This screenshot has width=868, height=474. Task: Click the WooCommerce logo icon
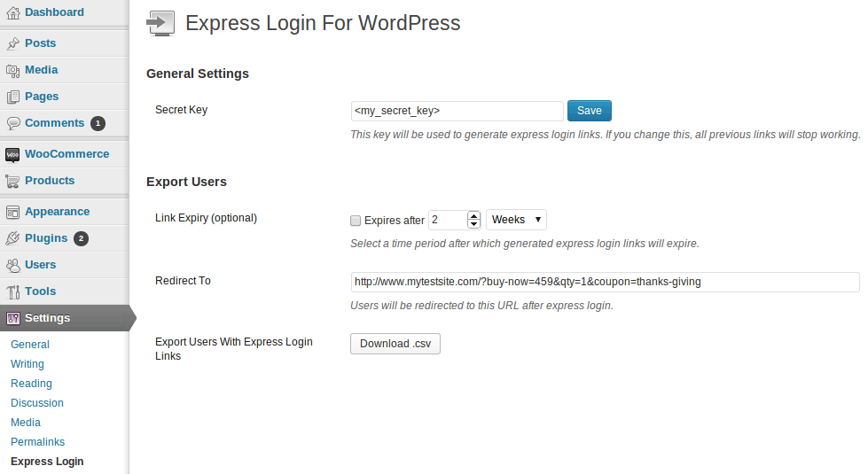(12, 154)
